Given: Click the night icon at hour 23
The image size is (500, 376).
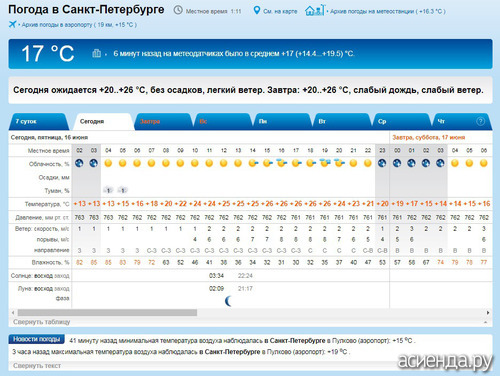Looking at the screenshot, I should click(382, 163).
